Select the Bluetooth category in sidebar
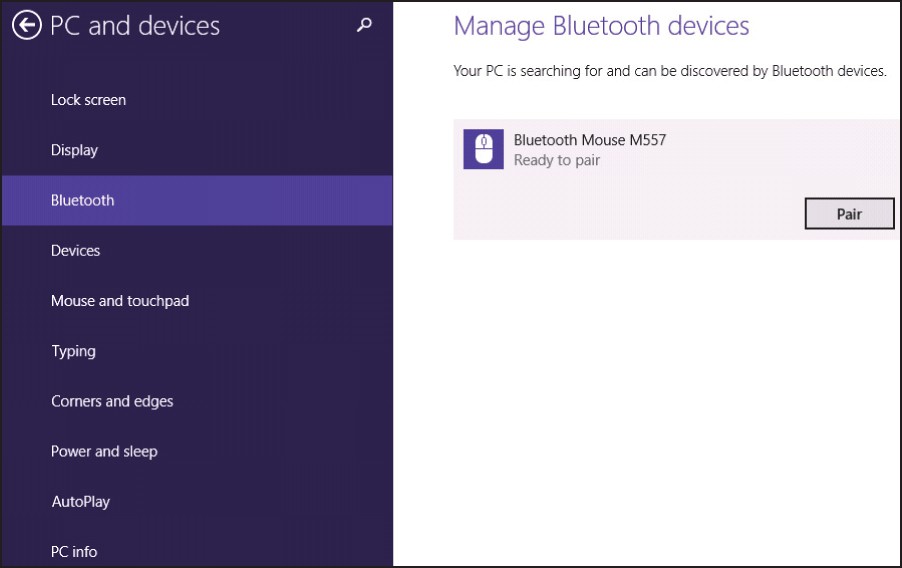The width and height of the screenshot is (902, 568). (83, 200)
